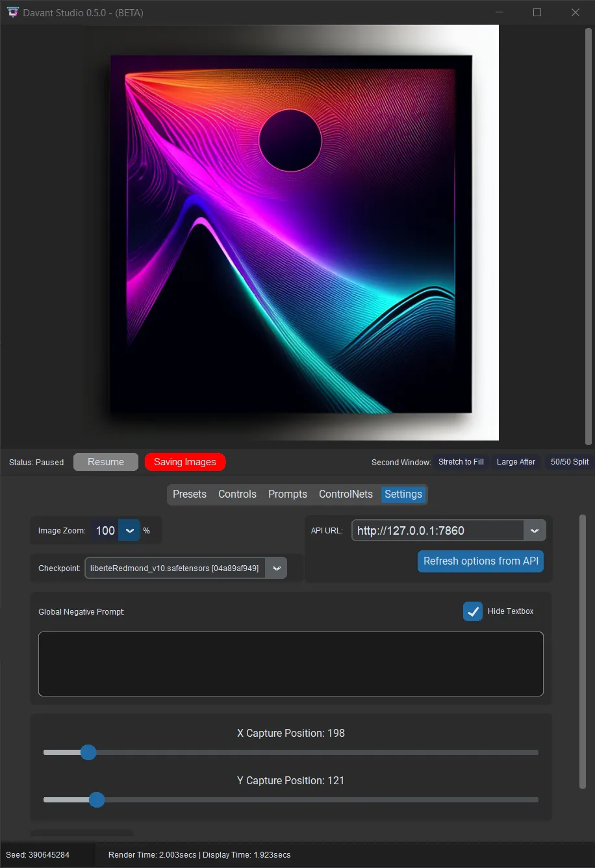Open the Image Zoom percentage dropdown
The image size is (595, 868).
[x=129, y=530]
